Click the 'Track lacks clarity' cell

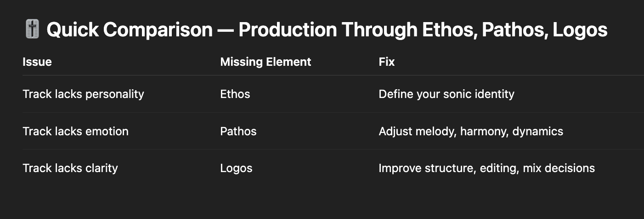70,168
